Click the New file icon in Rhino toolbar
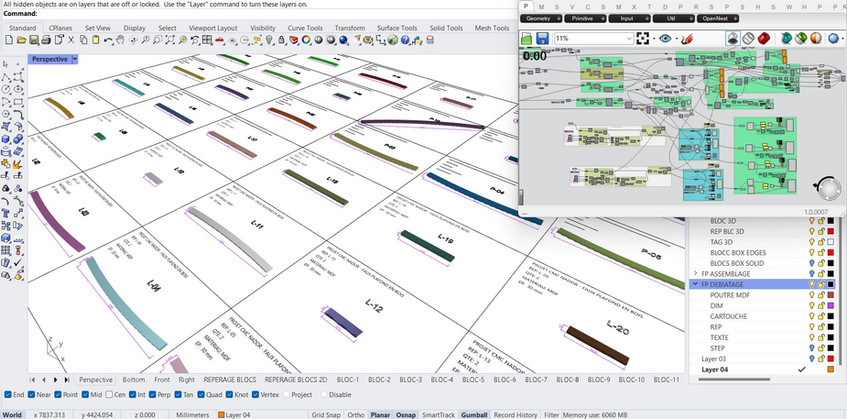 point(9,40)
